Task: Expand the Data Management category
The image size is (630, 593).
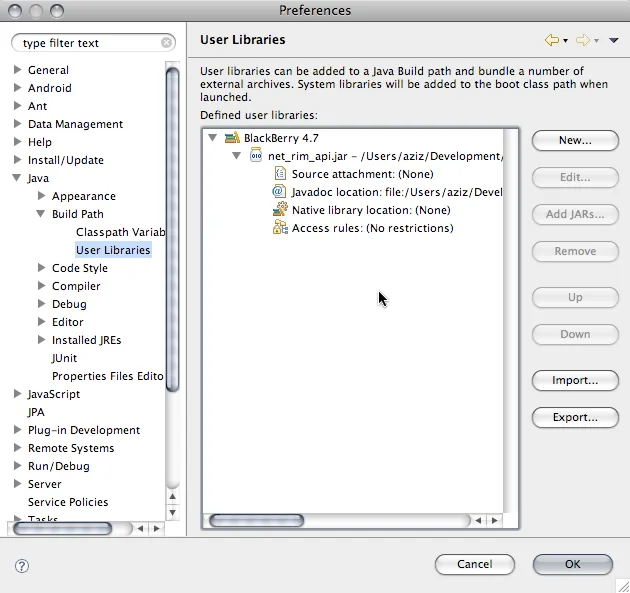Action: coord(17,124)
